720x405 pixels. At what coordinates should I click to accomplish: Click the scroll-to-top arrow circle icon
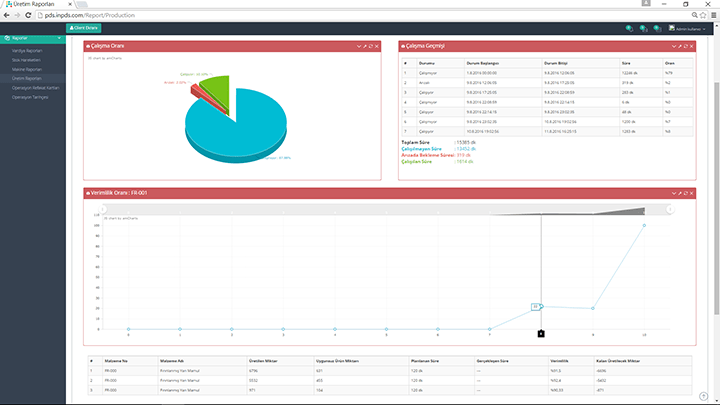703,396
